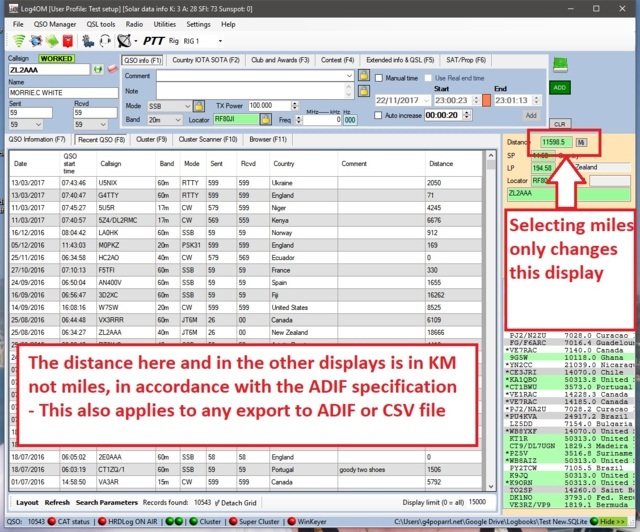This screenshot has height=532, width=640.
Task: Enable the Auto increase checkbox
Action: [x=378, y=115]
